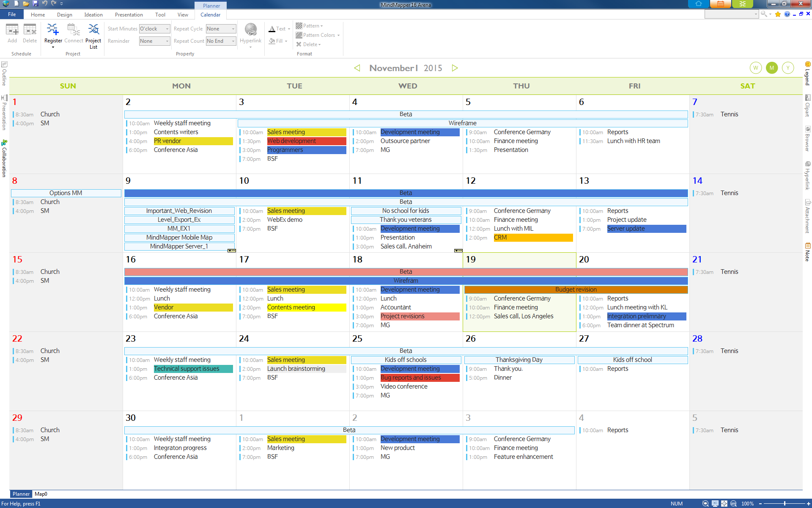The image size is (812, 508).
Task: Click the Undo icon
Action: coord(44,3)
